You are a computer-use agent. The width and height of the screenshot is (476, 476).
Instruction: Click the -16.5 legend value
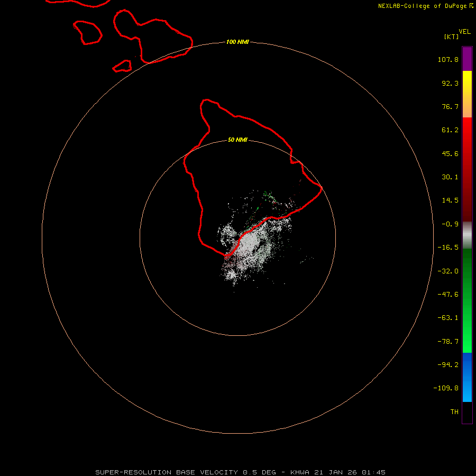tap(448, 248)
